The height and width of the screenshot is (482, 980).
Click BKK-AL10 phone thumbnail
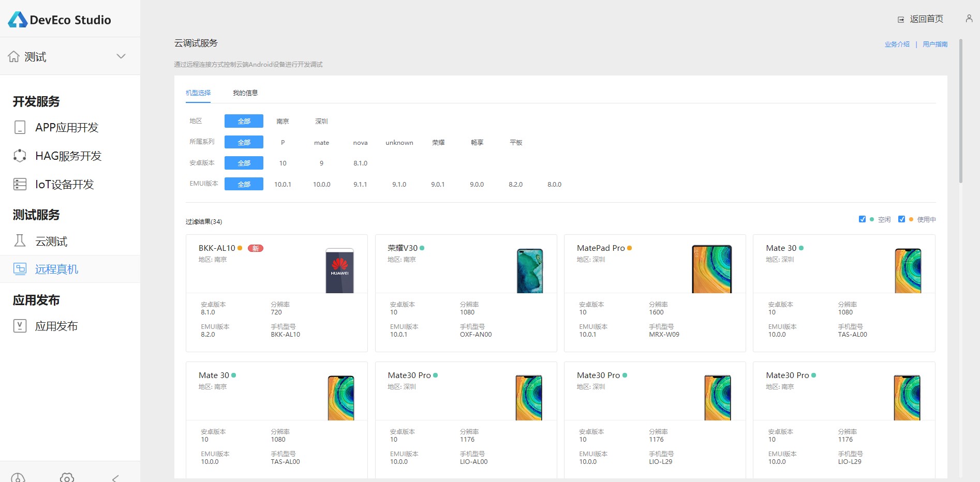click(339, 270)
